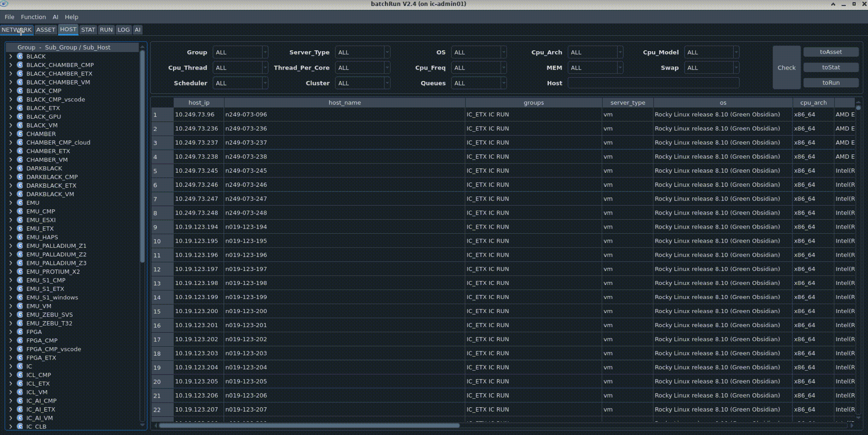The height and width of the screenshot is (435, 868).
Task: Click the group icon beside CHAMBER_ETX
Action: tap(20, 151)
